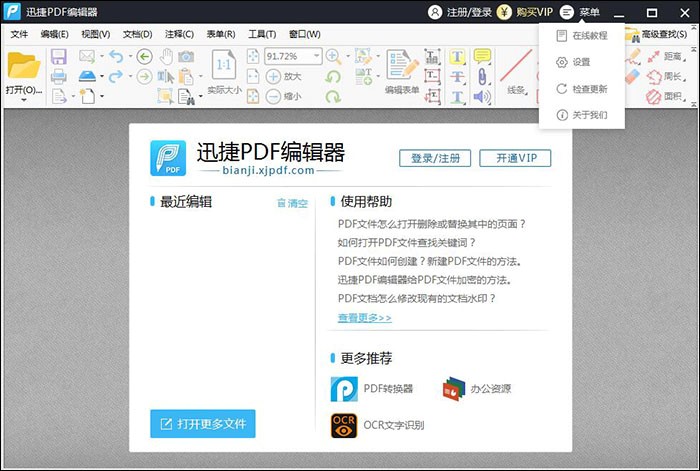Screen dimensions: 700x471
Task: Click the 查看更多>> link
Action: point(365,317)
